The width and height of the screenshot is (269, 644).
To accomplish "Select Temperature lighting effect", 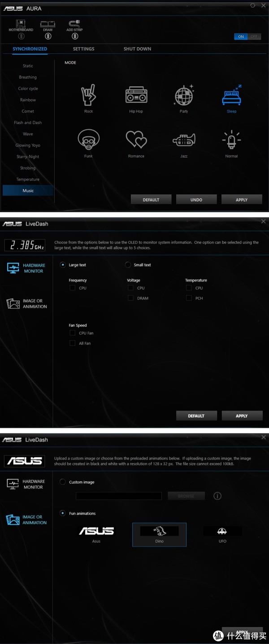I will (28, 179).
